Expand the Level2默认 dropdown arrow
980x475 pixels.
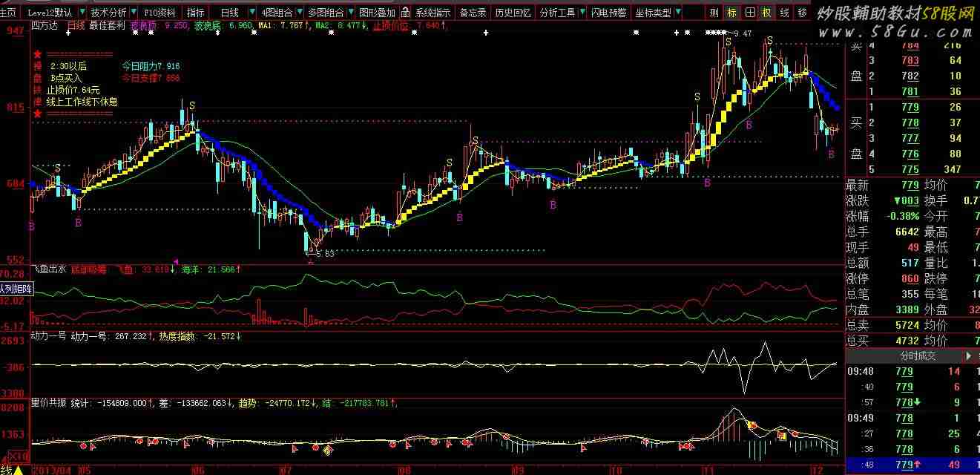point(81,13)
